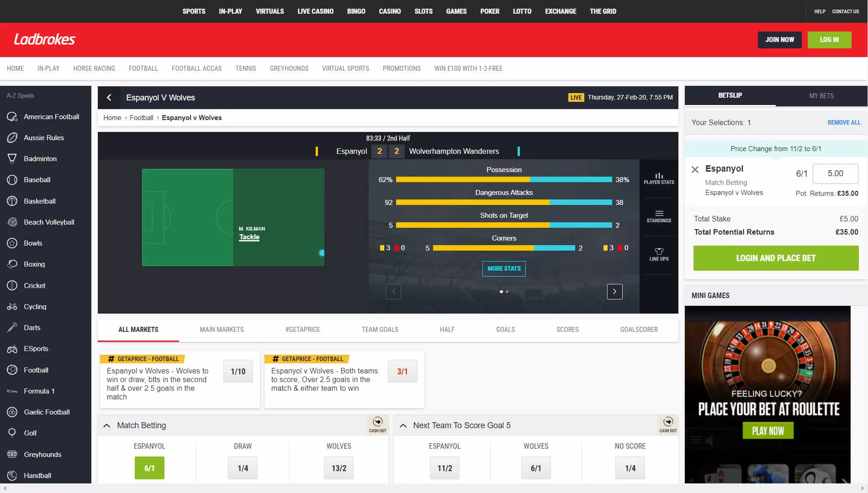Click Login and Place Bet button
868x493 pixels.
click(x=776, y=258)
